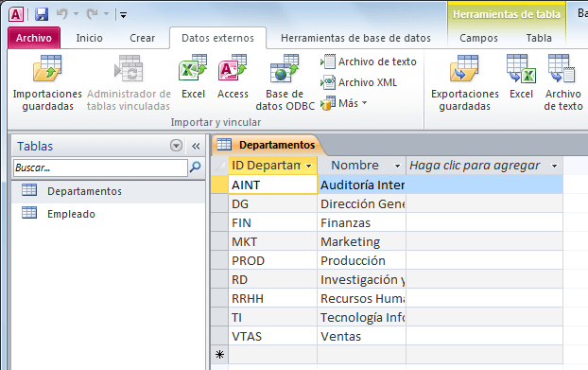Open Nombre column filter dropdown
Viewport: 588px width, 370px height.
(x=397, y=166)
